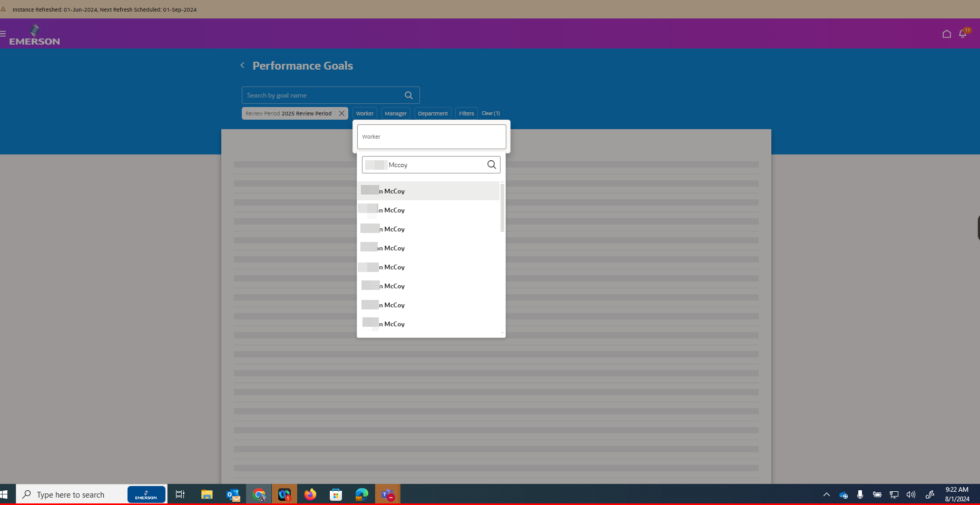
Task: Open the Manager filter dropdown
Action: pos(395,113)
